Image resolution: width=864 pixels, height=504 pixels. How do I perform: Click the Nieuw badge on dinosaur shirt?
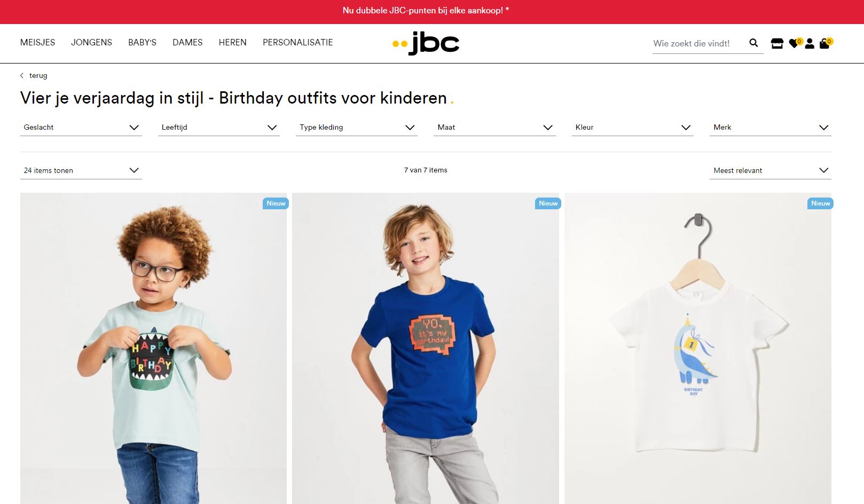820,203
